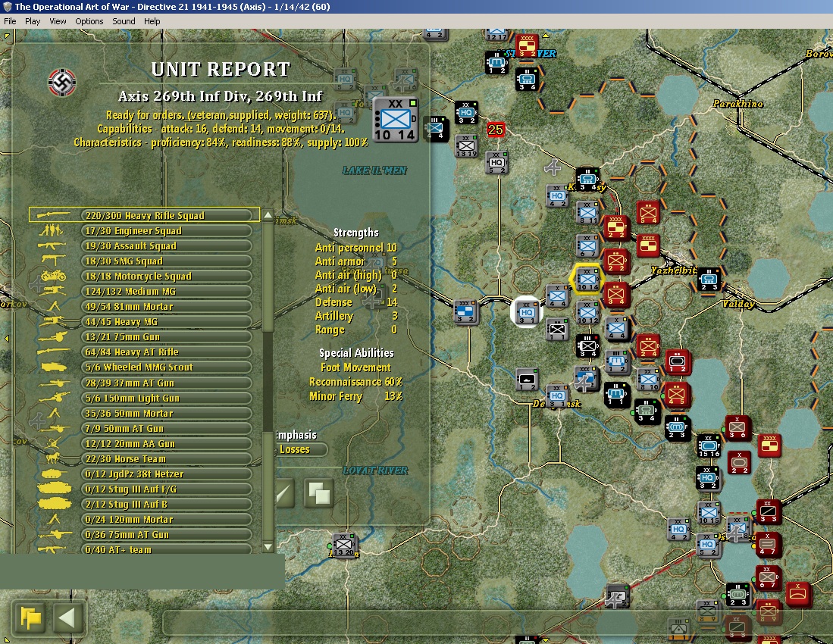The width and height of the screenshot is (833, 644).
Task: Select the 13 20 infantry unit at bottom of map
Action: click(x=343, y=545)
